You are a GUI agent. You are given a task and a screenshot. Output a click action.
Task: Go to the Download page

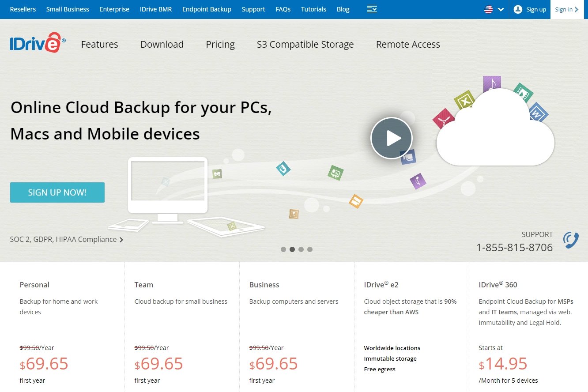coord(162,44)
